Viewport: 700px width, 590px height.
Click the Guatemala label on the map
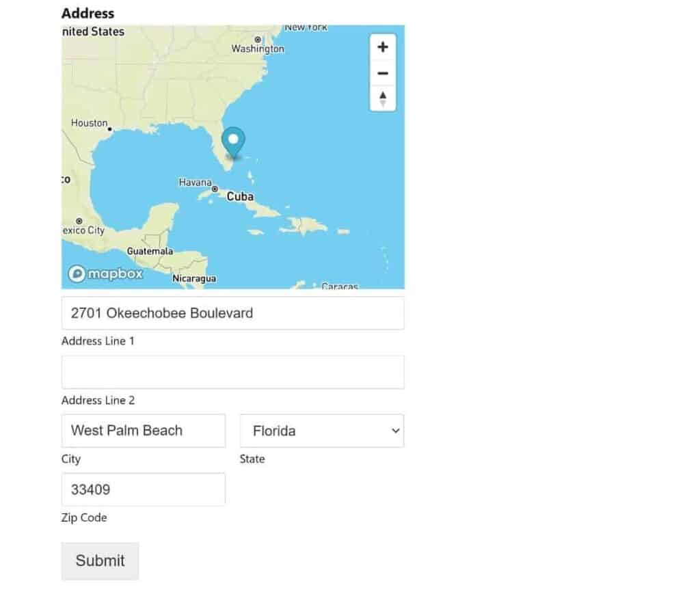click(149, 251)
